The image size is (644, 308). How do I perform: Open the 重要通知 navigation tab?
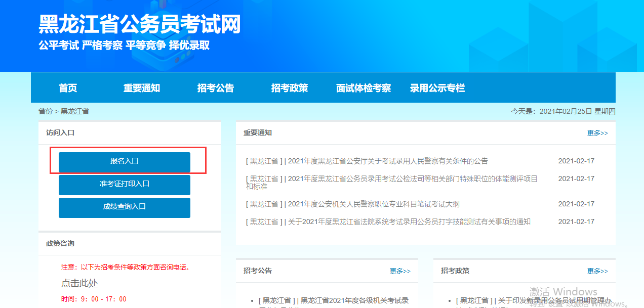[x=142, y=87]
